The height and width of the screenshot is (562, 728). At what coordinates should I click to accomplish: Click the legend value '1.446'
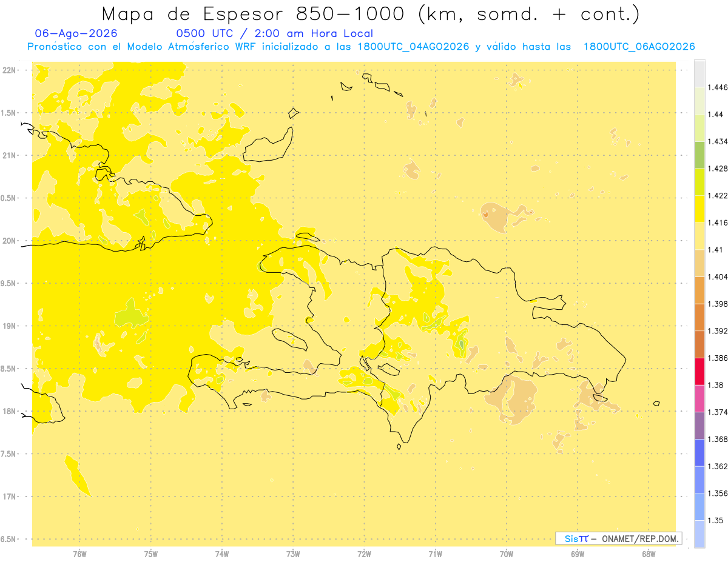[x=718, y=87]
